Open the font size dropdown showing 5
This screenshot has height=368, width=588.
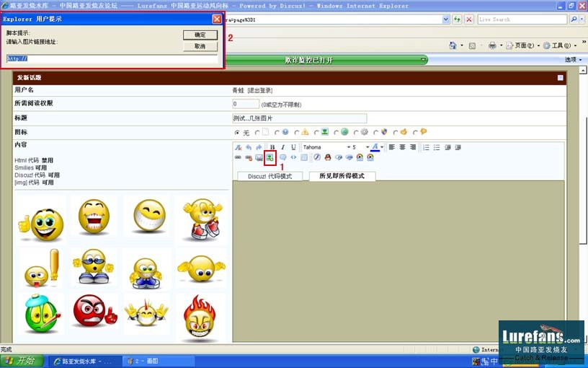click(360, 147)
